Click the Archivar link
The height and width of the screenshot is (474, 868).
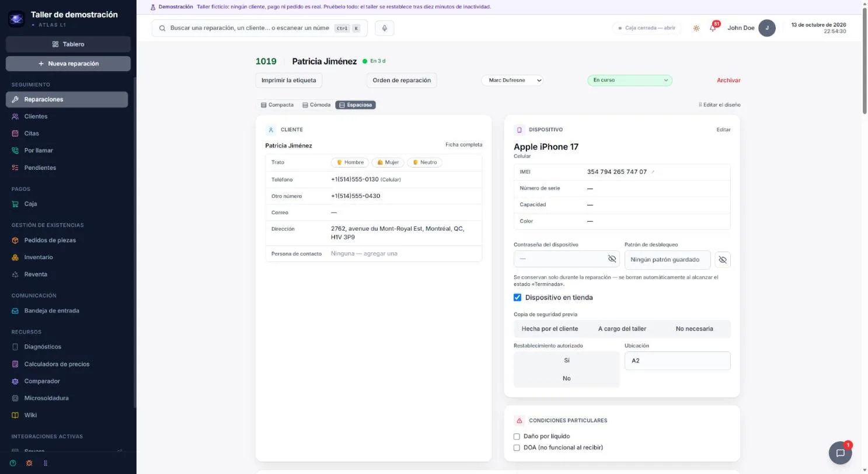[728, 81]
